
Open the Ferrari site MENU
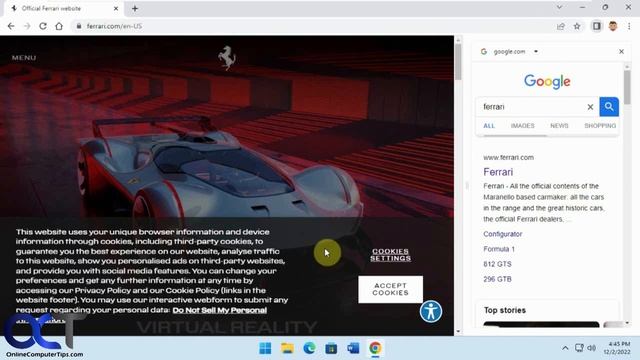click(24, 58)
